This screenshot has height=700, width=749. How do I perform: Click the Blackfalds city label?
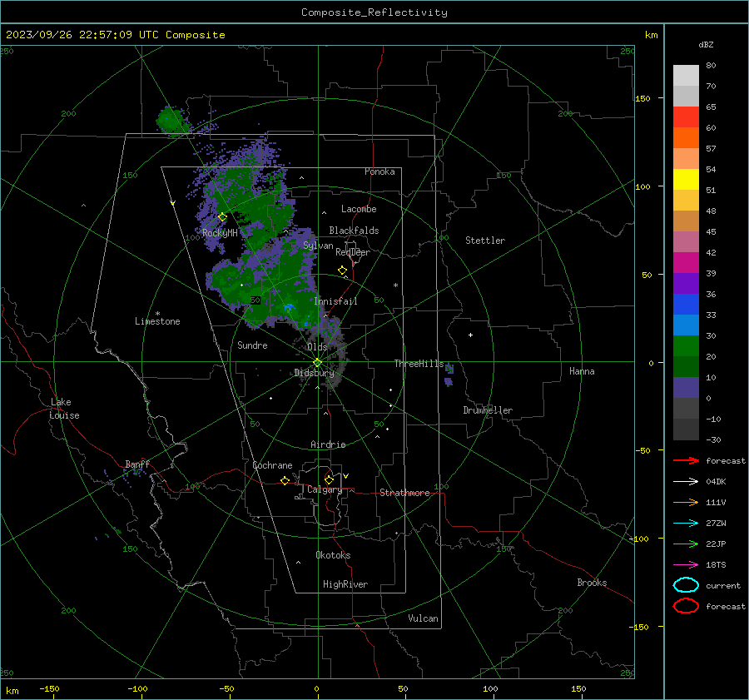(x=354, y=231)
